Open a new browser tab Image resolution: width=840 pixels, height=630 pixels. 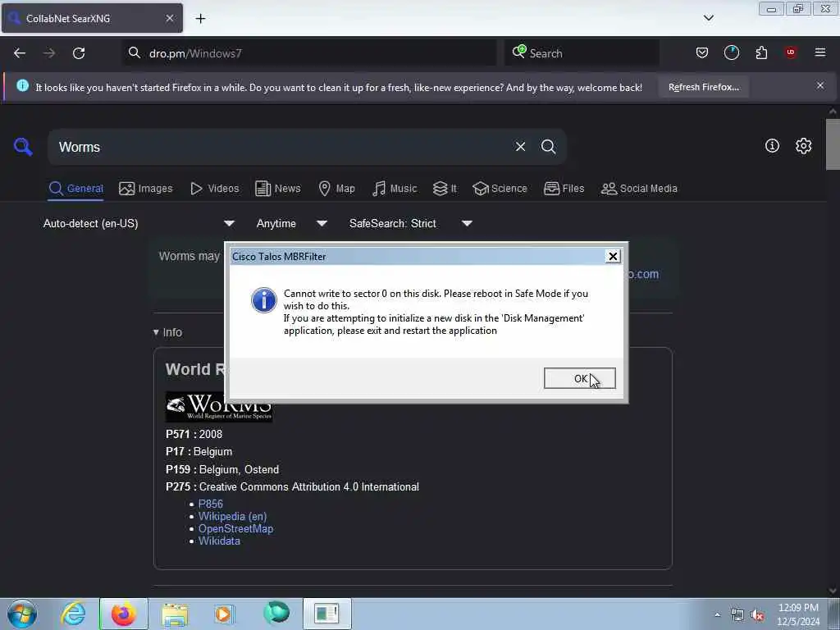pos(200,19)
